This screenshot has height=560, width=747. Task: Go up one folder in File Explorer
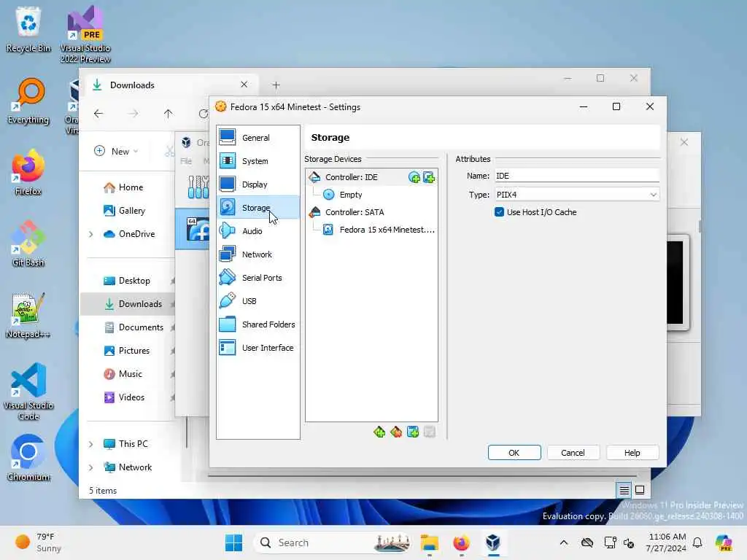[x=169, y=114]
